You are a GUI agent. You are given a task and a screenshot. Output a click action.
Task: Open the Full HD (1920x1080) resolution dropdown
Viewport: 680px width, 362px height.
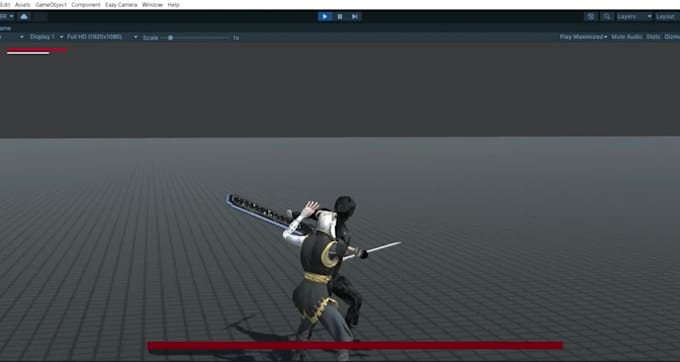pyautogui.click(x=102, y=37)
